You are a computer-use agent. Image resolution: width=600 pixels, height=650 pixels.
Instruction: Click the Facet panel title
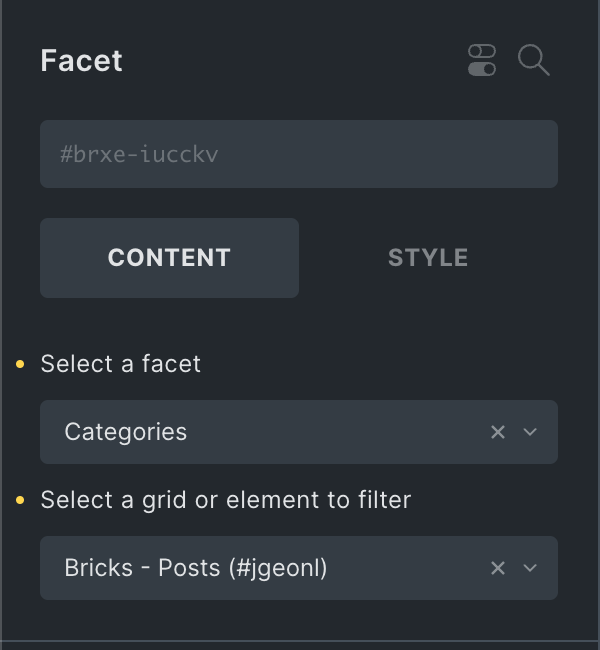coord(81,60)
